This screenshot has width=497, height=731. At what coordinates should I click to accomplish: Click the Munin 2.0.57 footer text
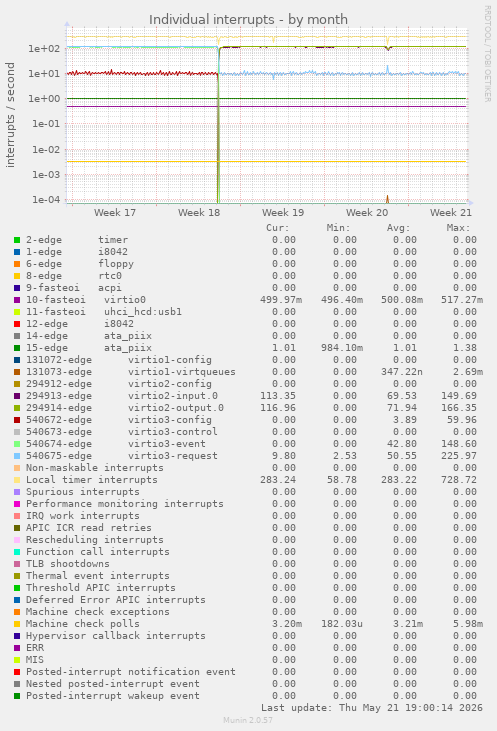248,720
